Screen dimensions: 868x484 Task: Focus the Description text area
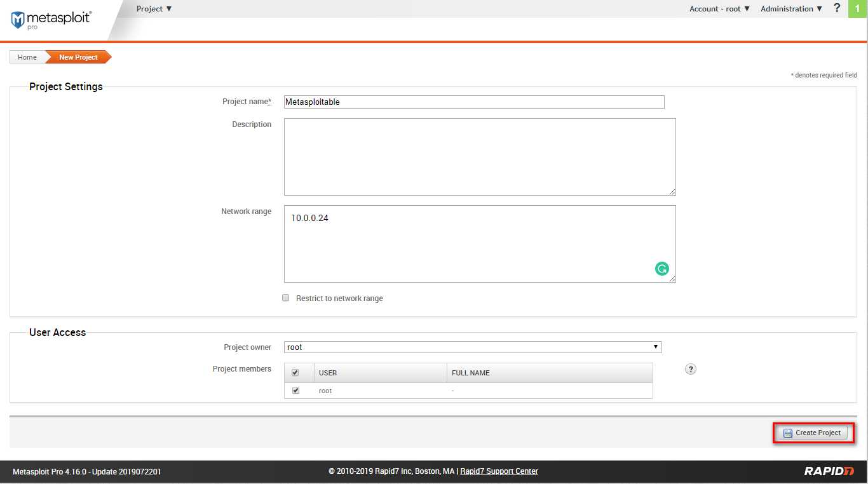pos(480,157)
